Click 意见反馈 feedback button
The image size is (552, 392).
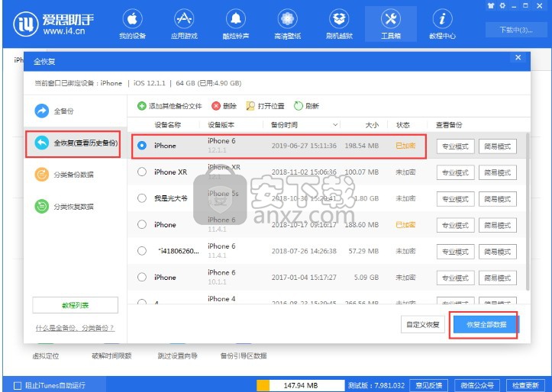(428, 385)
